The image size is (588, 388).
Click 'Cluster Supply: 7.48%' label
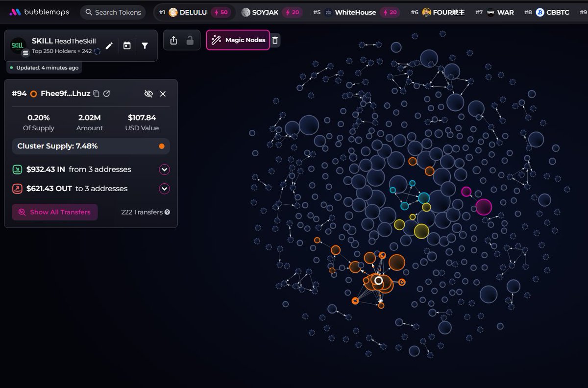tap(57, 146)
